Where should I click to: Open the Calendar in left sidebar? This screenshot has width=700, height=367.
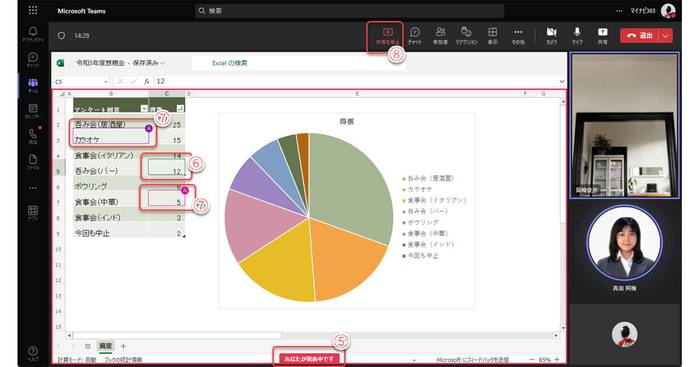33,111
